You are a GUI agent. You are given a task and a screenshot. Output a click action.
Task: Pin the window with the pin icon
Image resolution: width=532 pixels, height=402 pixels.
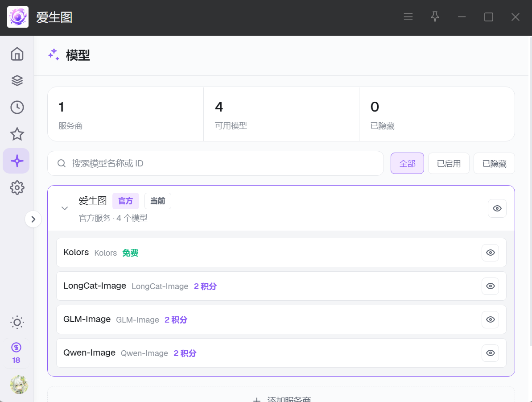point(435,17)
